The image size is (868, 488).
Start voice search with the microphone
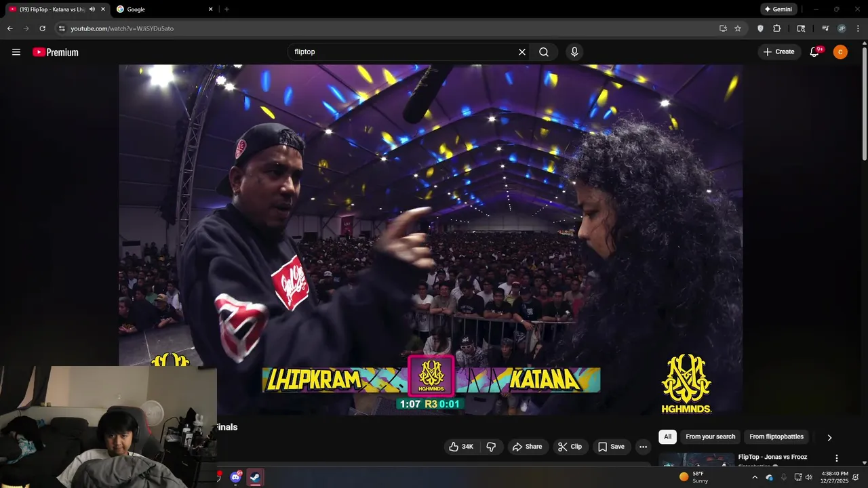pos(574,52)
